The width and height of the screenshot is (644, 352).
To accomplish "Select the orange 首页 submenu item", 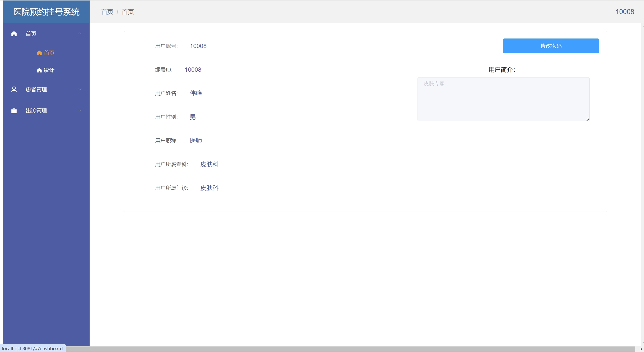I will 49,53.
